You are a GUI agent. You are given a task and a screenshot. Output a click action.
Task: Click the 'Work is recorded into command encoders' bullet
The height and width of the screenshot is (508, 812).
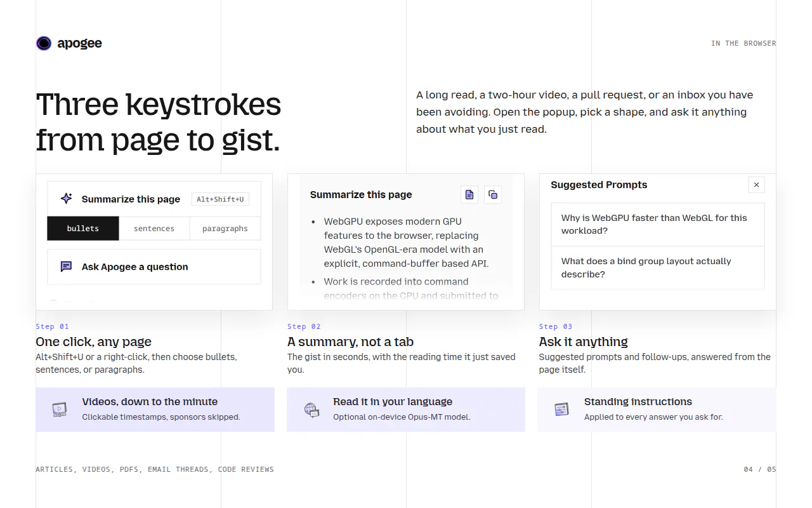coord(410,289)
